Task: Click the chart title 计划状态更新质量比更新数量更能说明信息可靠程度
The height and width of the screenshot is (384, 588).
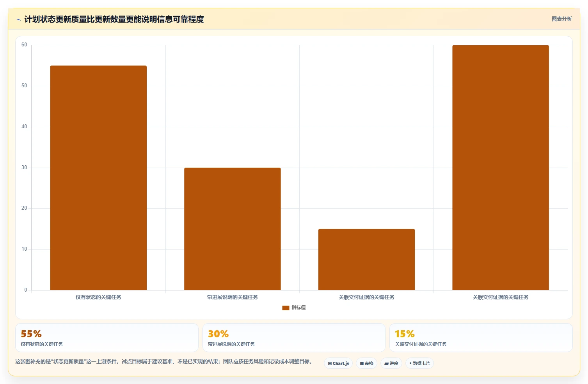Action: click(114, 19)
